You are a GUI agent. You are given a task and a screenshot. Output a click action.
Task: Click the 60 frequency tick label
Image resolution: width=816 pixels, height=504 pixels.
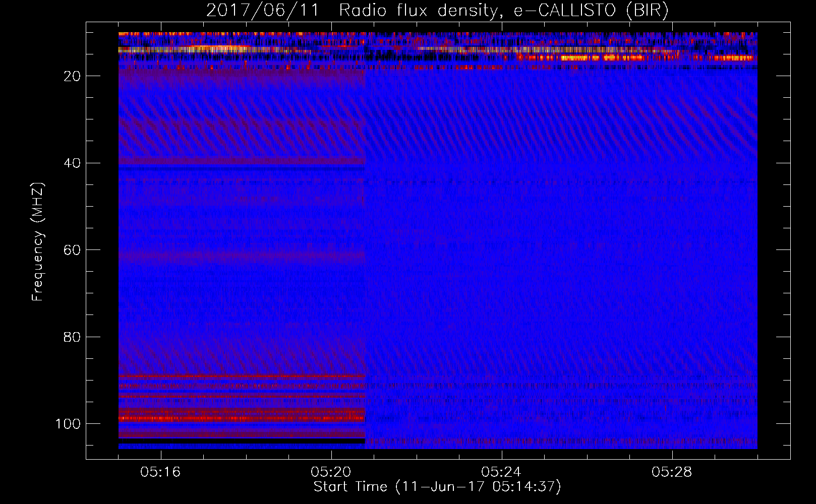pos(73,250)
